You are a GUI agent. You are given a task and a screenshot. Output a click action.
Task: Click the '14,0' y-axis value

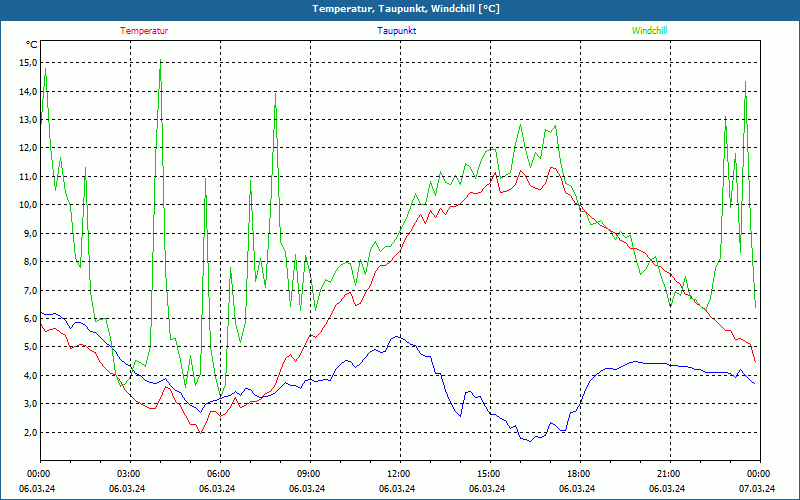coord(28,91)
